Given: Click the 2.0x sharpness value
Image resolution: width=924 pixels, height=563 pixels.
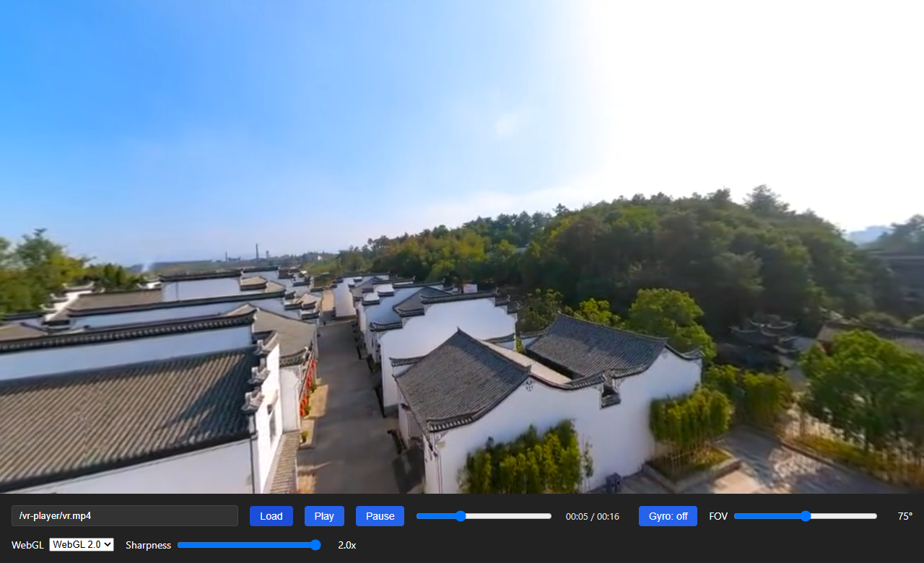Looking at the screenshot, I should click(x=347, y=545).
